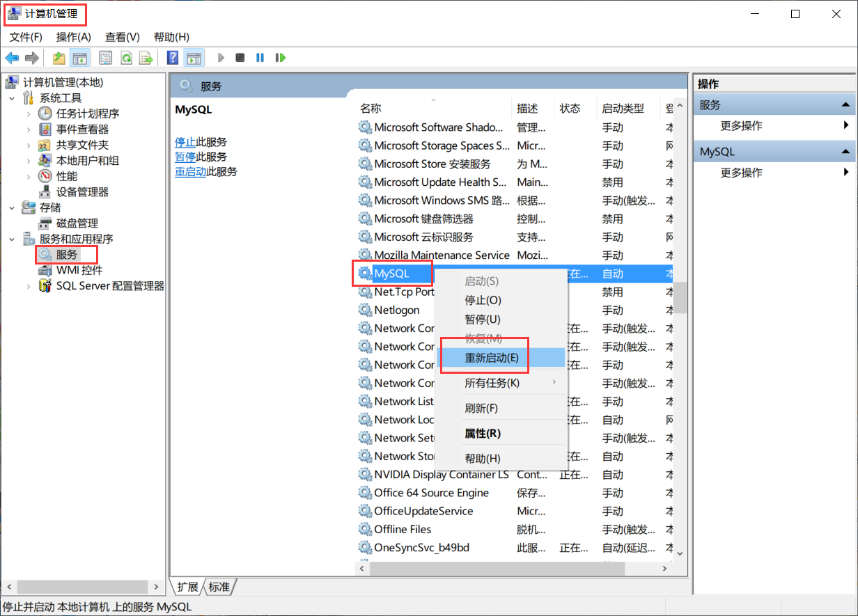Switch to the 扩展 tab
This screenshot has height=616, width=858.
(x=187, y=587)
